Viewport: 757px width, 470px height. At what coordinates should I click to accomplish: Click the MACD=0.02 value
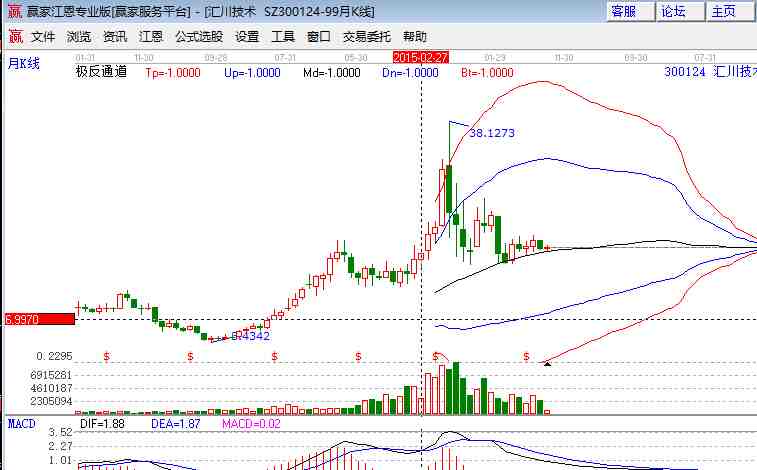(251, 424)
